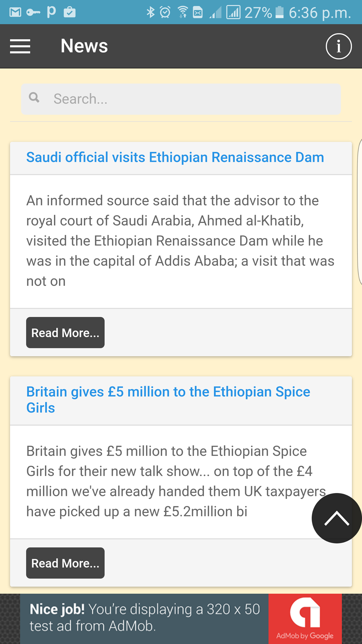
Task: Click the search magnifier icon
Action: tap(34, 97)
